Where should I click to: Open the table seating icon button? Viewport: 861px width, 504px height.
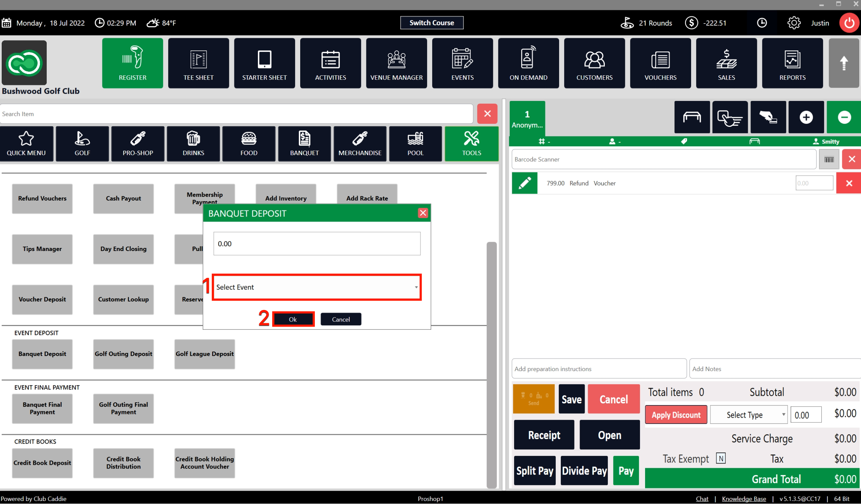coord(691,117)
